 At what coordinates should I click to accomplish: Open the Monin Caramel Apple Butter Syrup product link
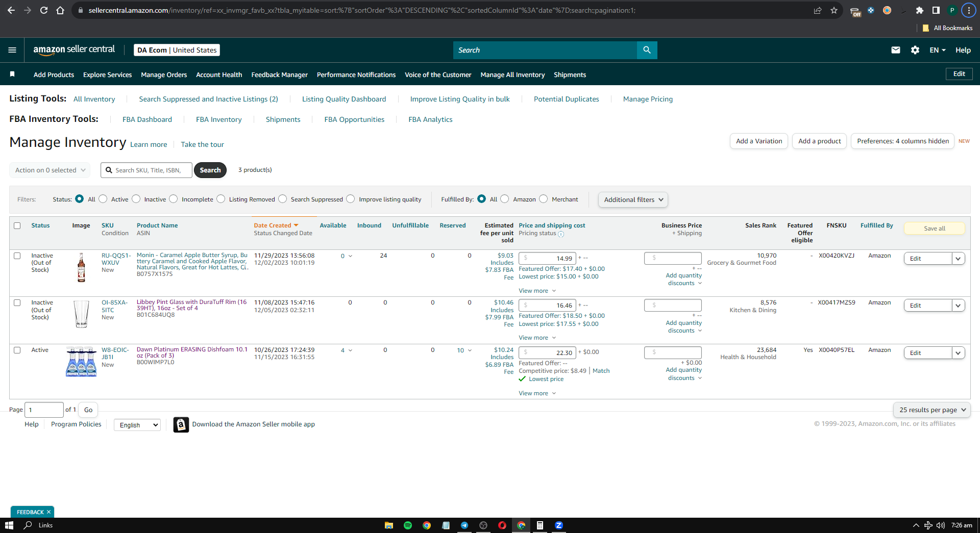coord(192,261)
